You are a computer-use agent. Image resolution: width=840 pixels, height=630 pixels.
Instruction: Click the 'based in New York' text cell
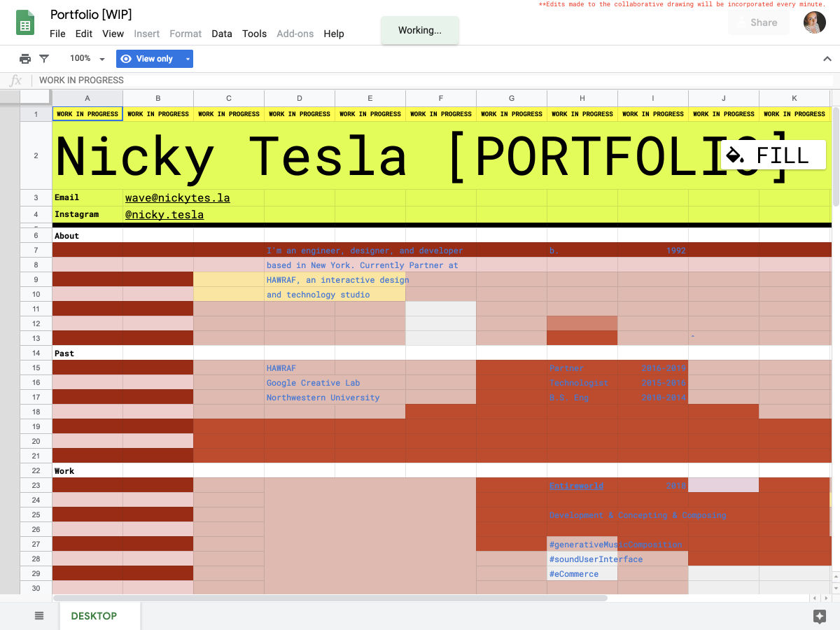click(x=300, y=265)
